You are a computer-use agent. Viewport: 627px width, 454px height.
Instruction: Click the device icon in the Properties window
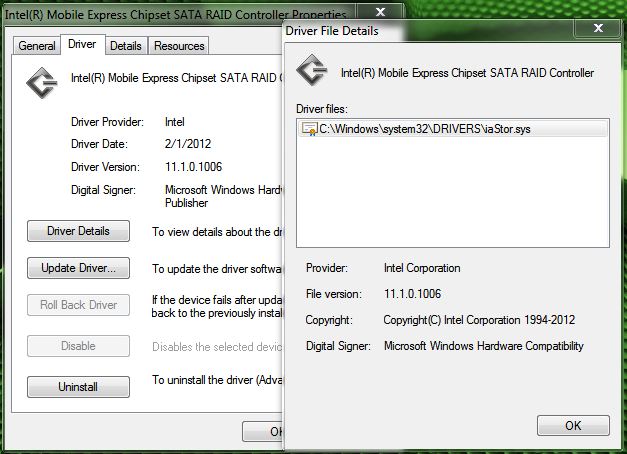pos(42,83)
